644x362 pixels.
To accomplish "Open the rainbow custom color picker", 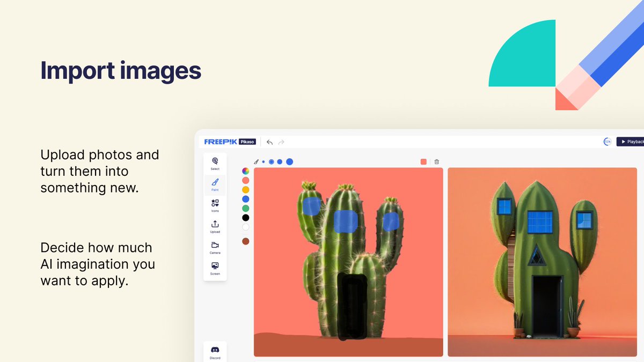I will (x=245, y=171).
